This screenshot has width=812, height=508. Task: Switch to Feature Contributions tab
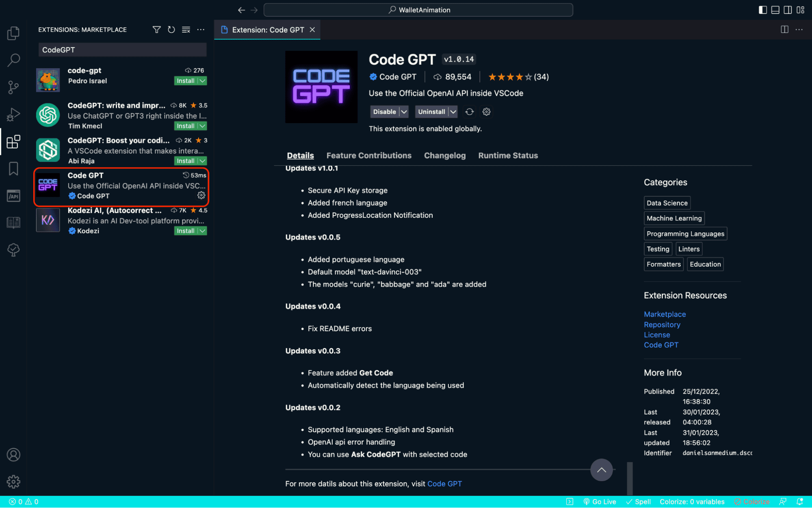coord(369,156)
